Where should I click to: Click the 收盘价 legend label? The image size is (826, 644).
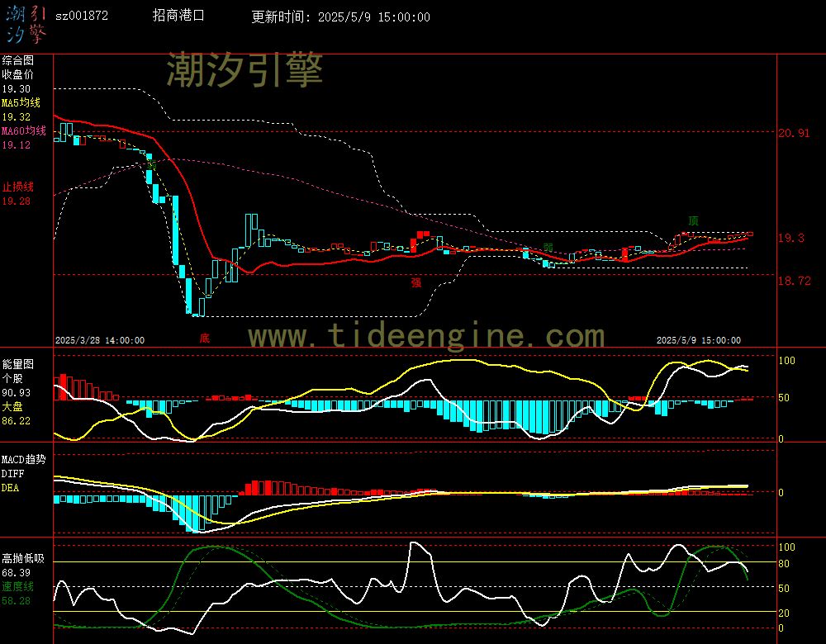point(18,75)
